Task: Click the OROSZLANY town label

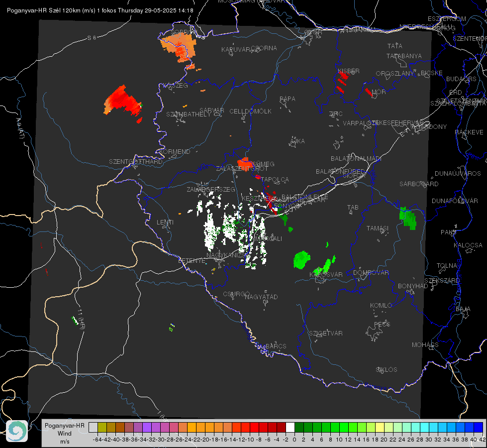Action: (395, 74)
